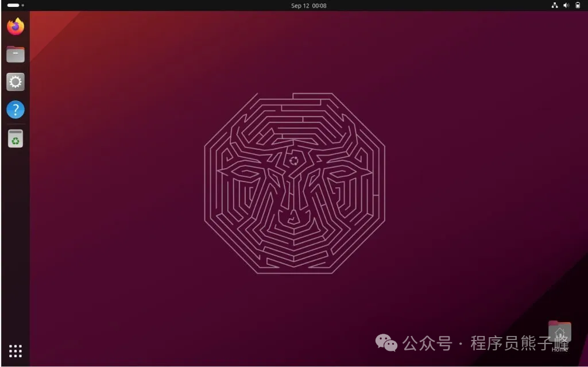
Task: Click the Activities workspace indicator
Action: tap(16, 5)
